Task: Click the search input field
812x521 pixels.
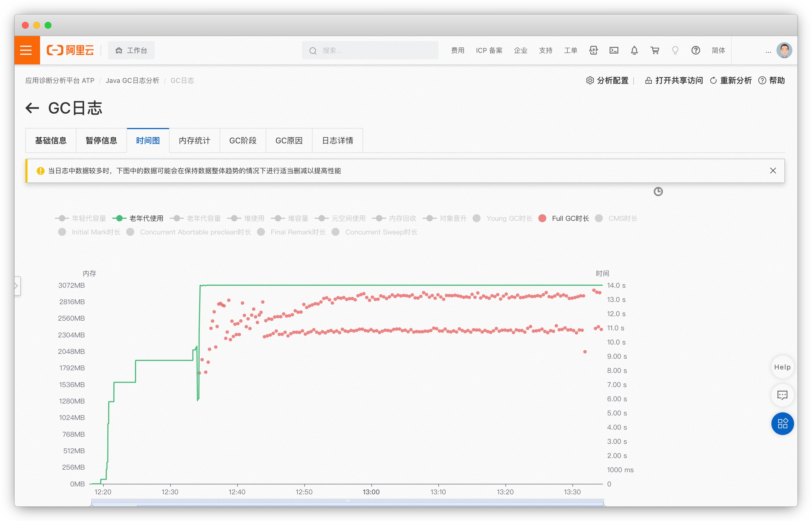Action: click(x=370, y=51)
